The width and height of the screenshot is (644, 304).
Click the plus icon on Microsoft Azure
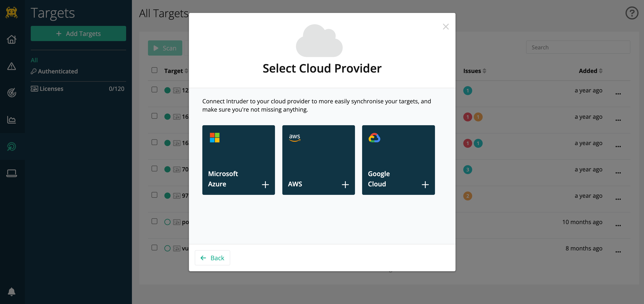265,185
